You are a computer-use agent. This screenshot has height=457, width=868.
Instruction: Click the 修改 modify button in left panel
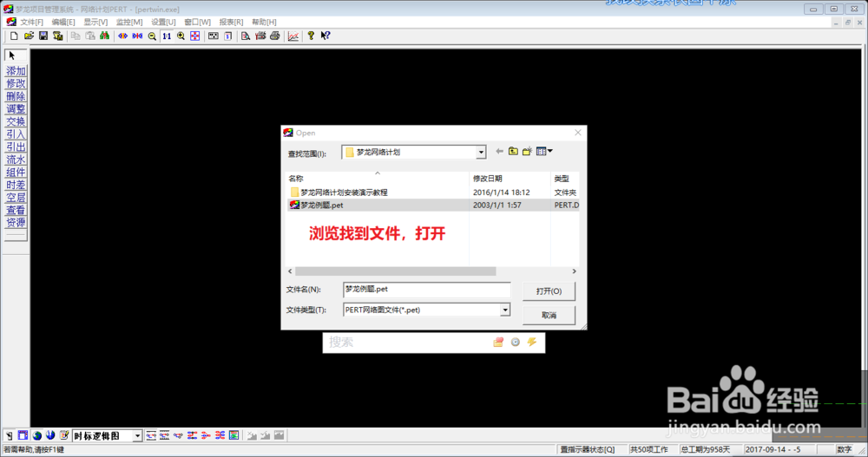pyautogui.click(x=16, y=83)
